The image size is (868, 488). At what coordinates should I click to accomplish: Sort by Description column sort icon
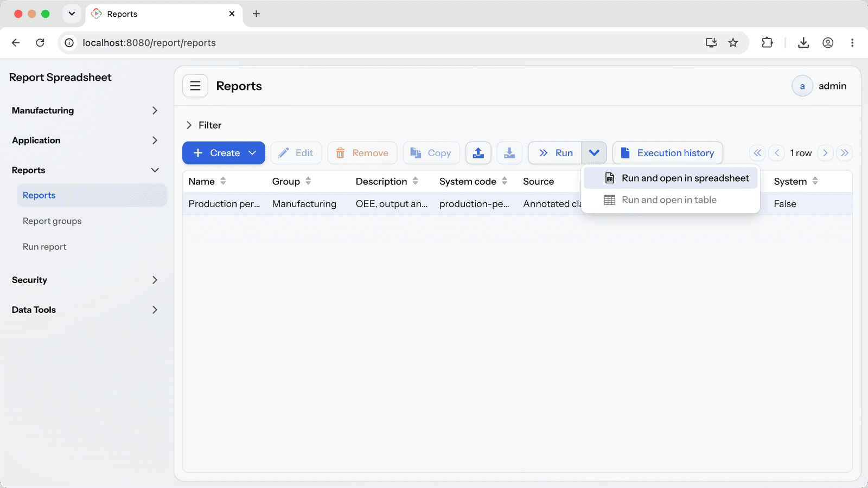(x=416, y=181)
